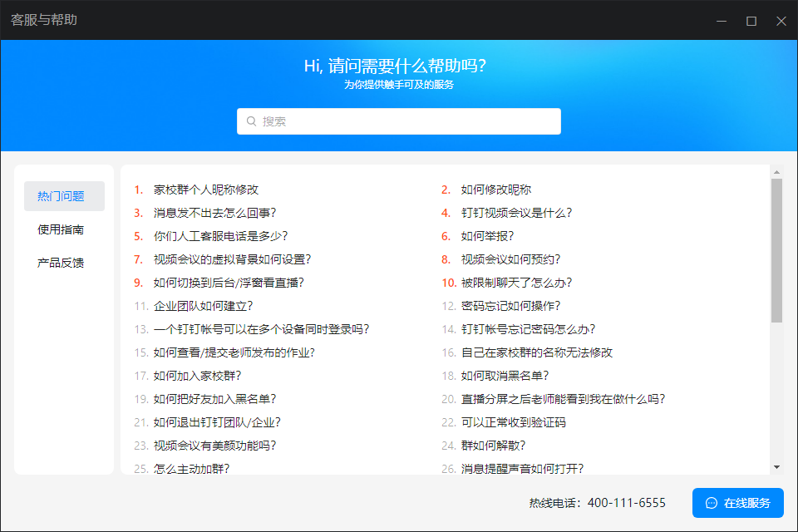
Task: Click inside the 搜索 input field
Action: tap(399, 121)
